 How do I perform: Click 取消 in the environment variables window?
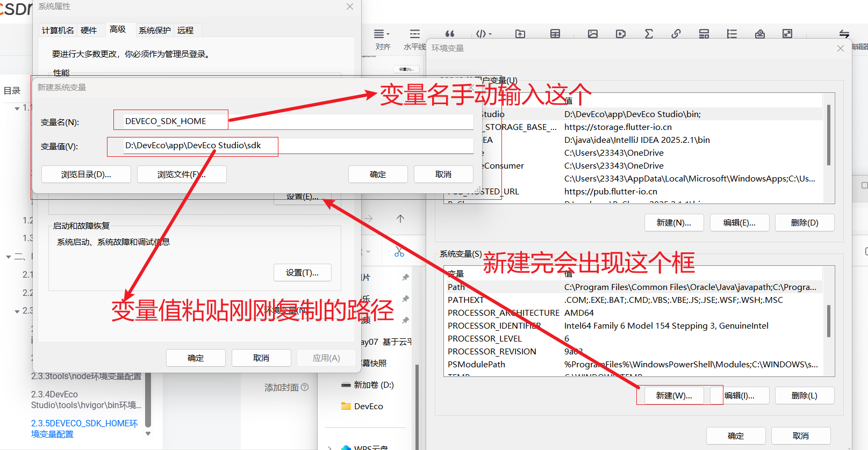point(801,436)
